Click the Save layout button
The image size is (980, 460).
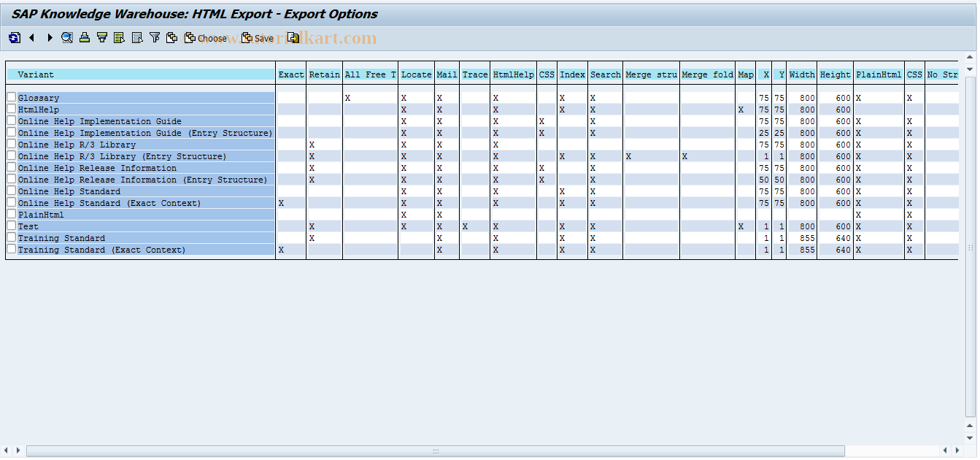click(x=258, y=38)
